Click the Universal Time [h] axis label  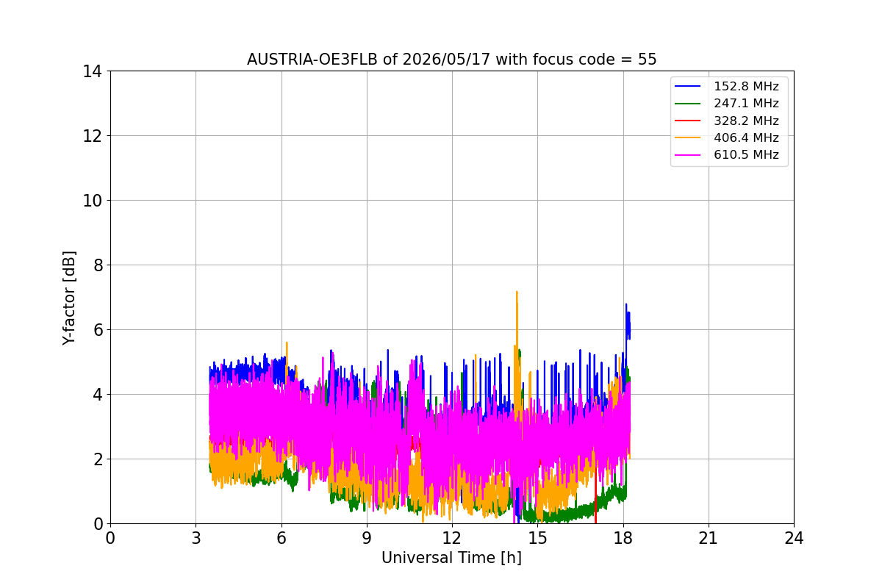tap(451, 558)
